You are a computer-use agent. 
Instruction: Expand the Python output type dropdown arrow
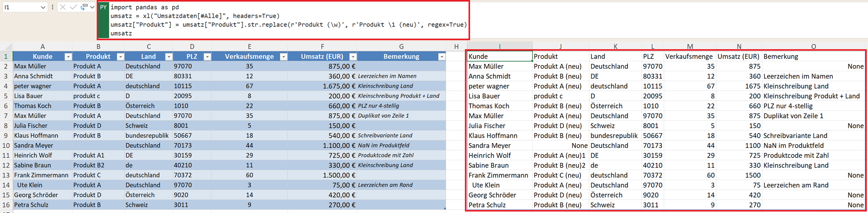[92, 7]
